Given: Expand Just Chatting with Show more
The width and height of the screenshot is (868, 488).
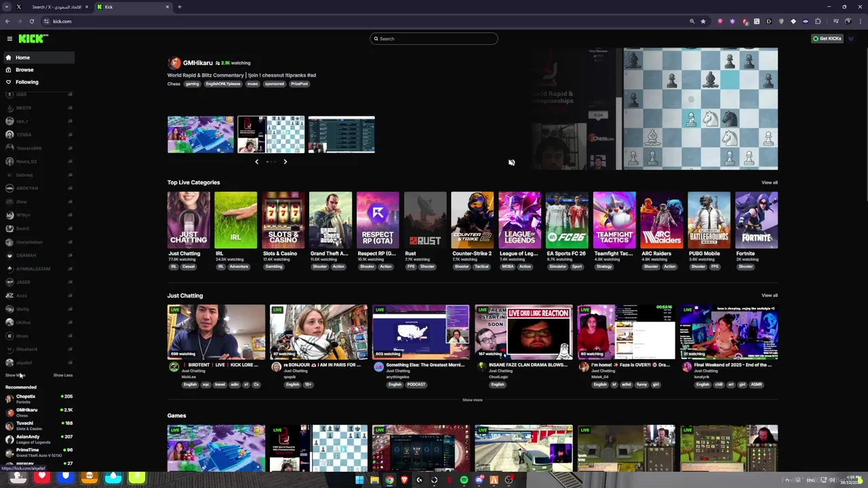Looking at the screenshot, I should [473, 400].
